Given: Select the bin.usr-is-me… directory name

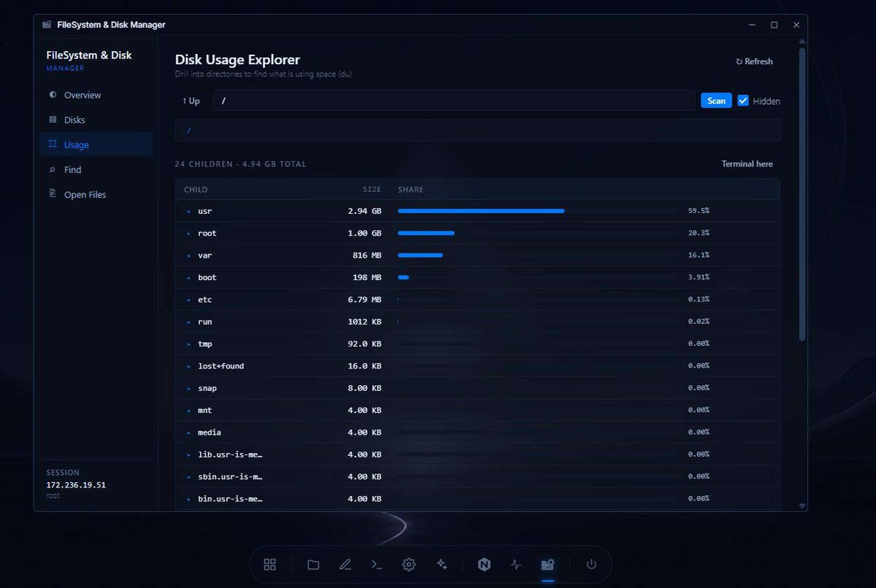Looking at the screenshot, I should tap(230, 498).
